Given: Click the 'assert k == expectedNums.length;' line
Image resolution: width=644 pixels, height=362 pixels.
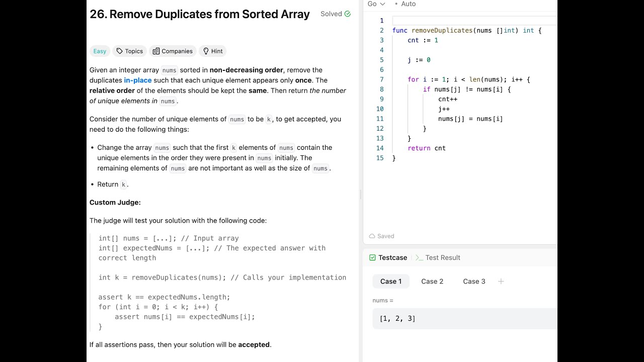Looking at the screenshot, I should [164, 297].
